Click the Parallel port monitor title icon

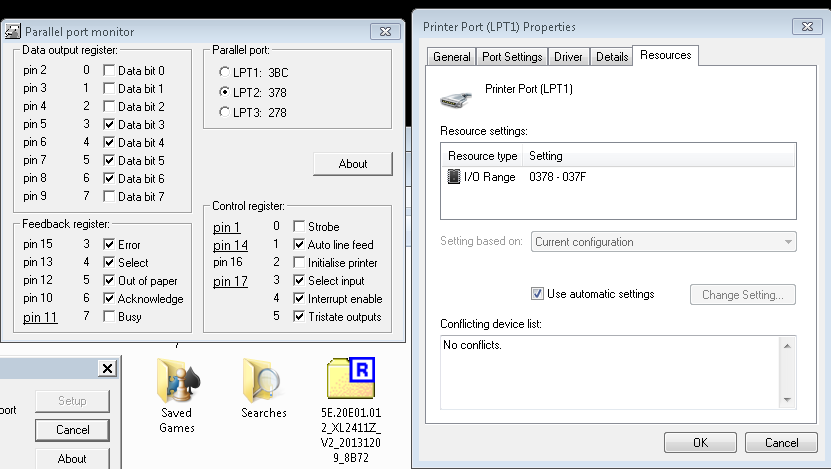click(x=15, y=32)
